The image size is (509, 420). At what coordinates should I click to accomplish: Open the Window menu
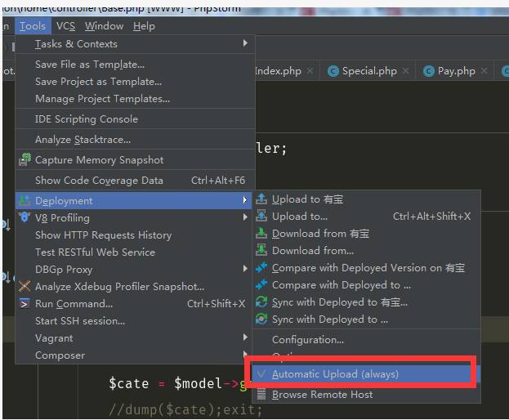pyautogui.click(x=105, y=26)
